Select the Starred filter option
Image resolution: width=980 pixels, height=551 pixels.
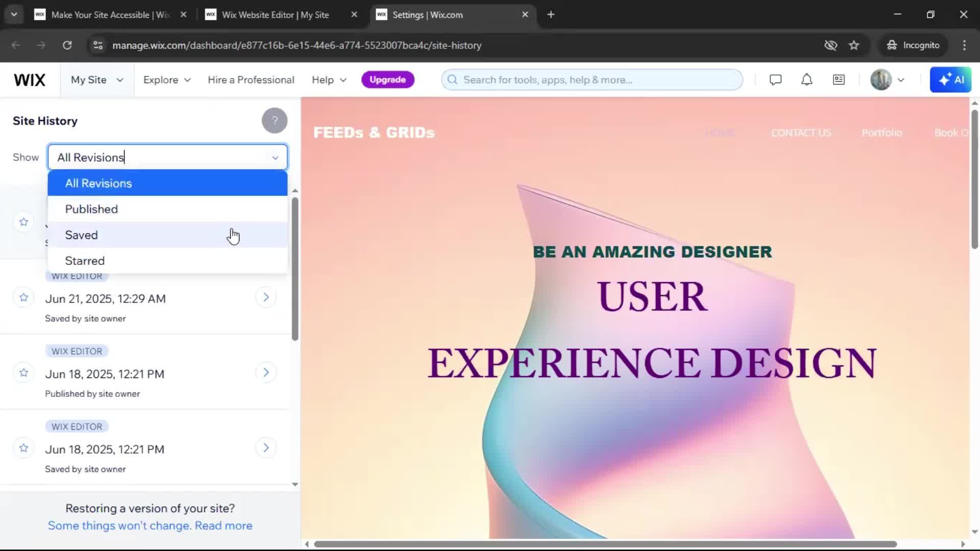click(x=167, y=261)
